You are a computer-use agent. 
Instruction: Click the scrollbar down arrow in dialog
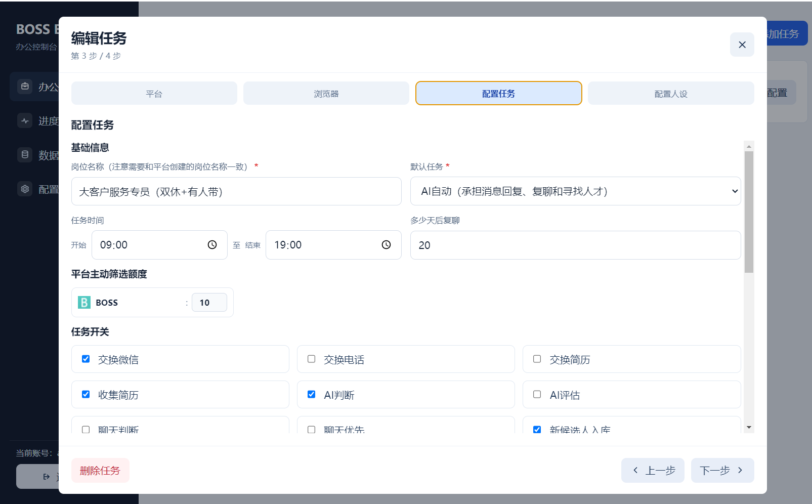point(749,428)
